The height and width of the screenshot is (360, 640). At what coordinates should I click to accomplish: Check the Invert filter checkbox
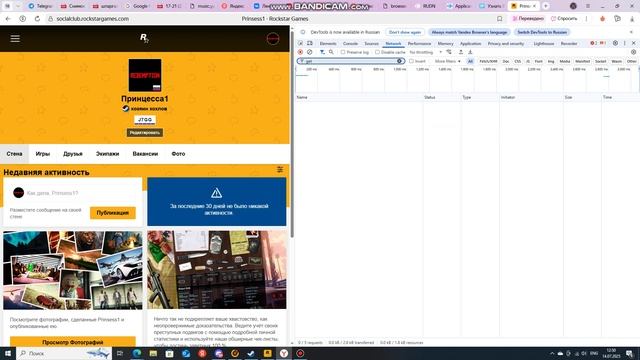click(411, 61)
